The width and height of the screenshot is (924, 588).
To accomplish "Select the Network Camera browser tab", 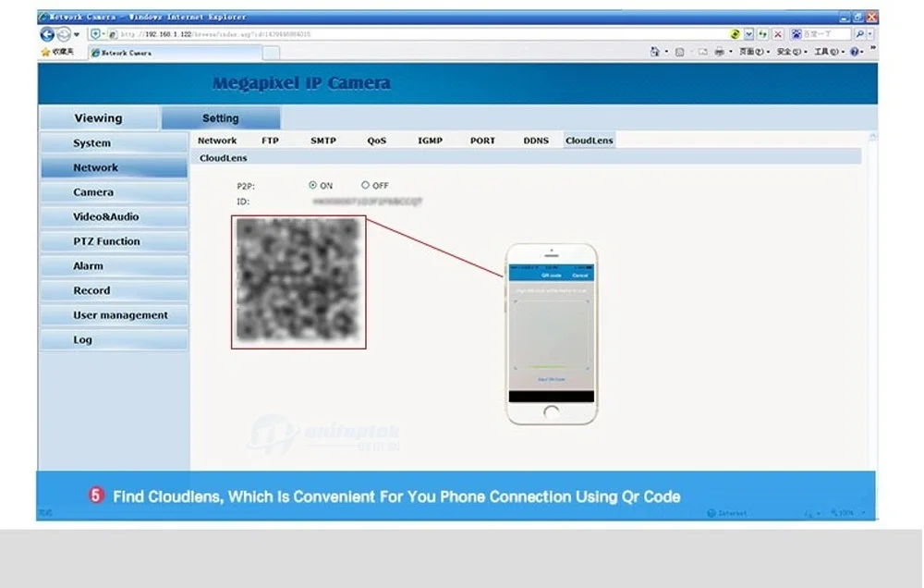I will [175, 53].
